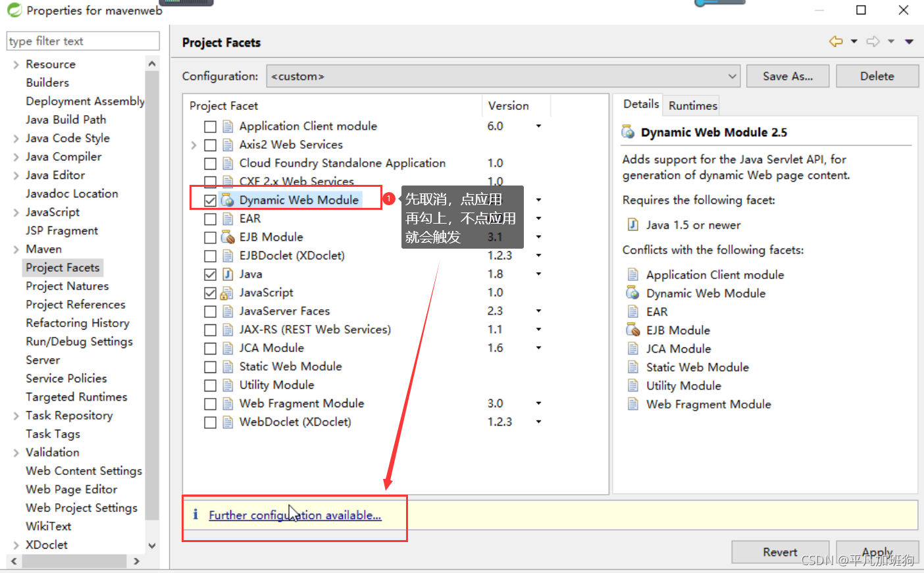The image size is (924, 573).
Task: Click the Delete configuration button
Action: point(877,76)
